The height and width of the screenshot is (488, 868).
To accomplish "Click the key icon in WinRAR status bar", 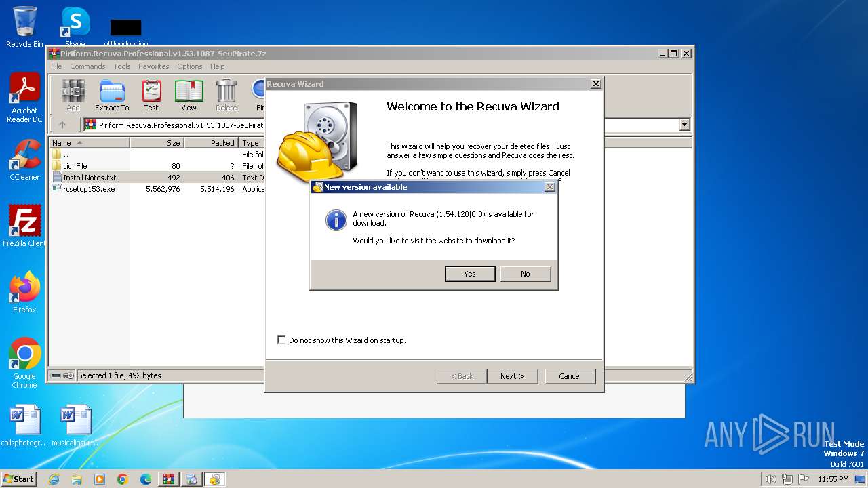I will coord(68,375).
